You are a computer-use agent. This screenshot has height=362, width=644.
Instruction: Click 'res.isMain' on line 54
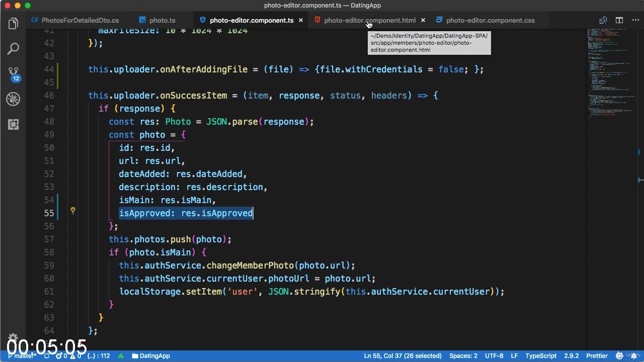[x=186, y=200]
